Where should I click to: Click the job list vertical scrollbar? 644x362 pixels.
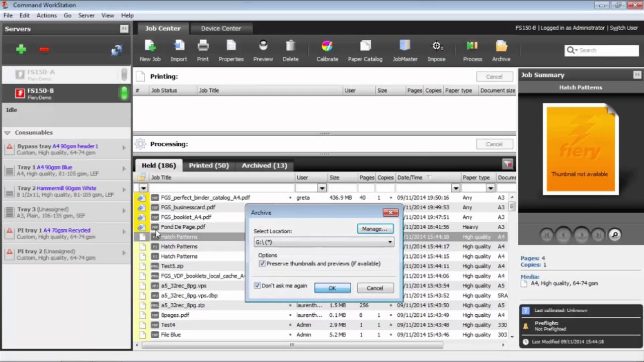click(512, 207)
